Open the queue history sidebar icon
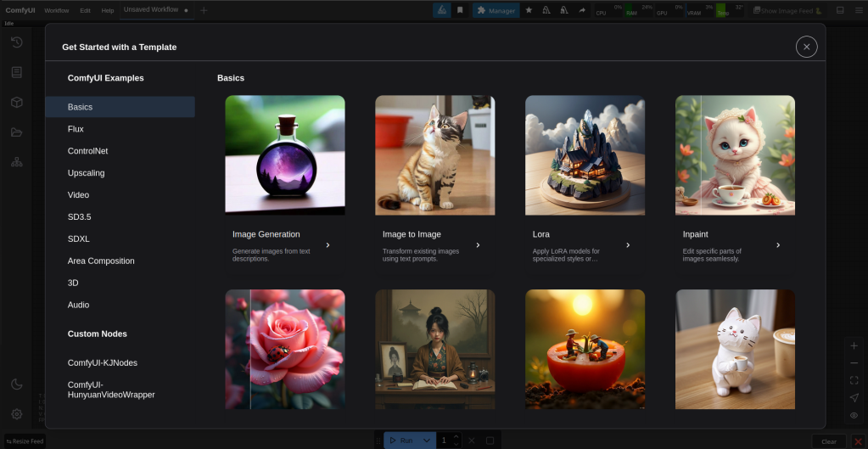The image size is (868, 449). 16,42
